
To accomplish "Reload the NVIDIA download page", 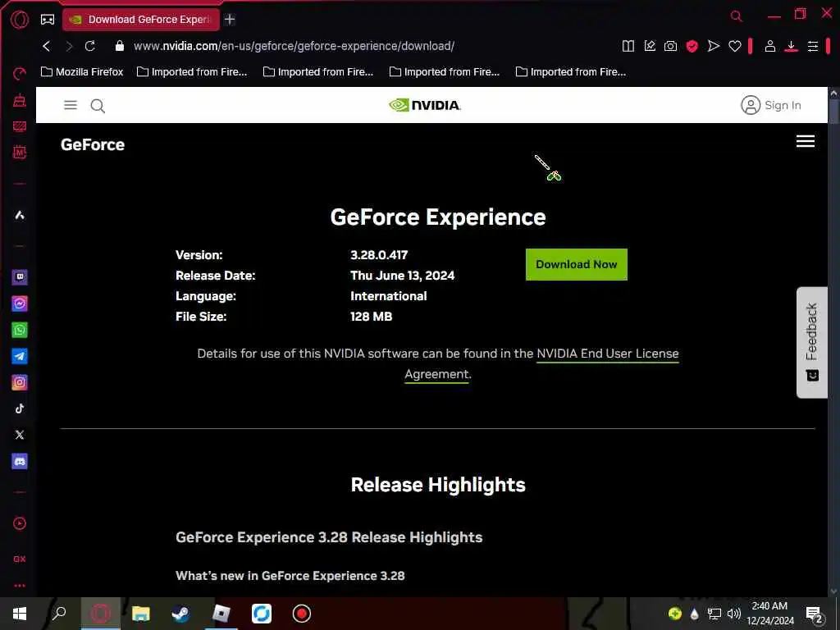I will tap(90, 46).
